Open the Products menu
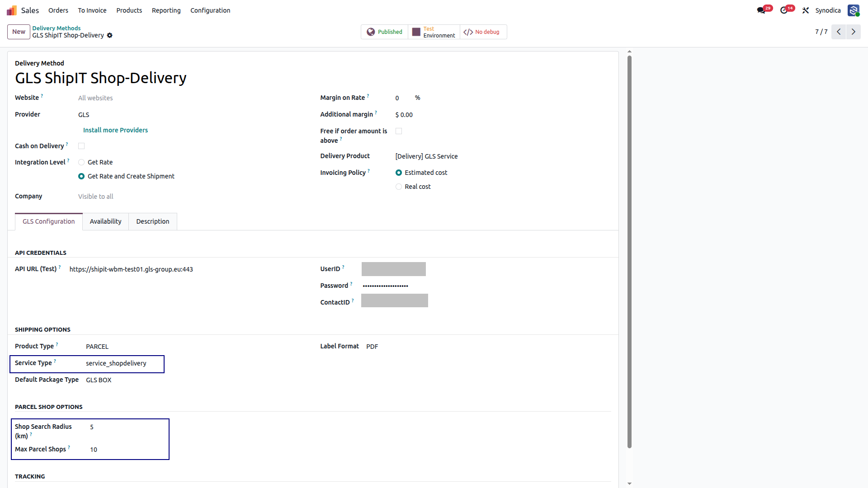The image size is (868, 488). click(129, 10)
